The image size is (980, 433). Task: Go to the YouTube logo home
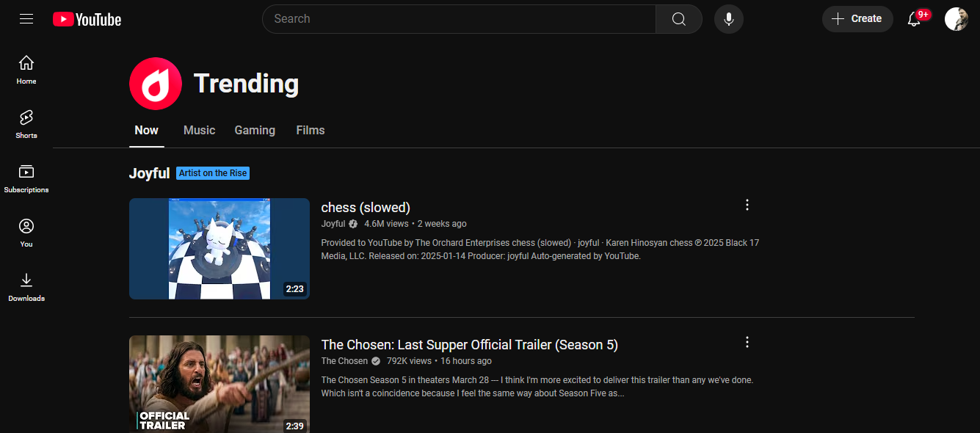87,19
